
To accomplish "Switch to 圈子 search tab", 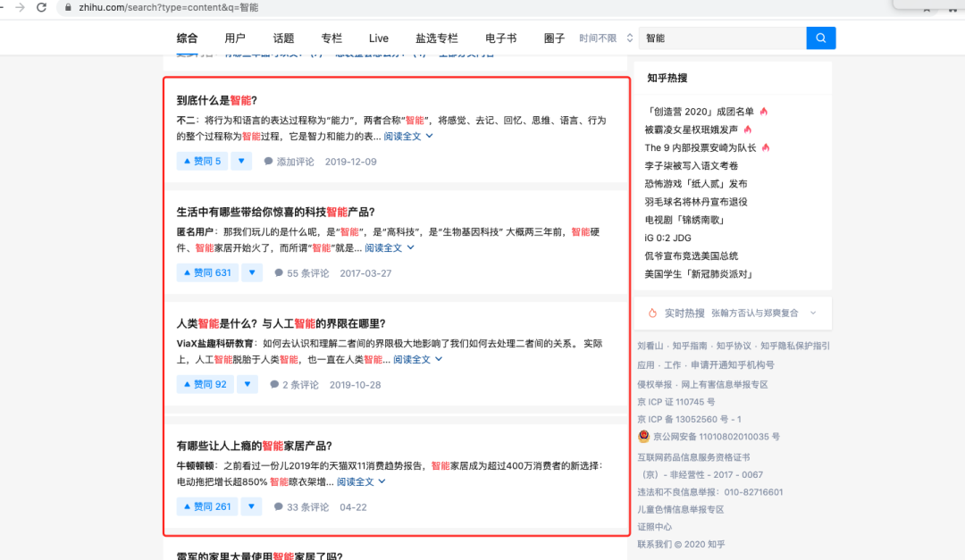I will (x=554, y=38).
